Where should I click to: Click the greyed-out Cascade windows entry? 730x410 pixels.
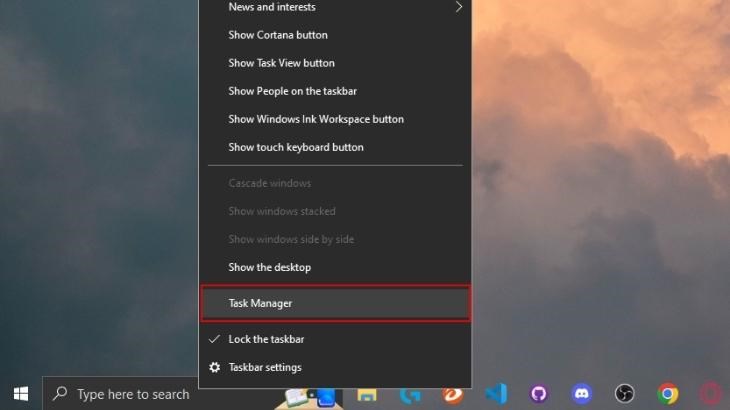click(335, 183)
